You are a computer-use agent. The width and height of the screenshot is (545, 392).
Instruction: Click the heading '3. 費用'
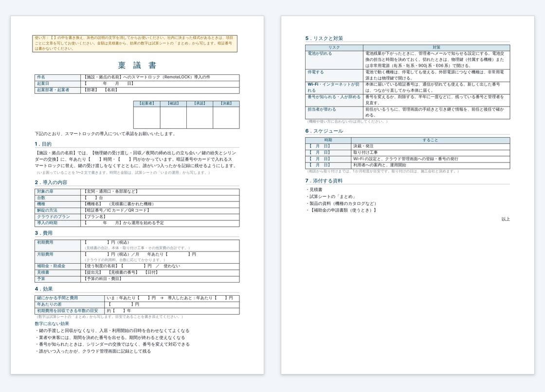[43, 233]
